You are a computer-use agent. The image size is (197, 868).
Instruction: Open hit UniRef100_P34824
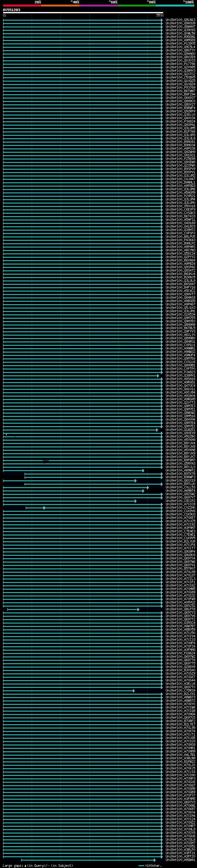(x=180, y=121)
